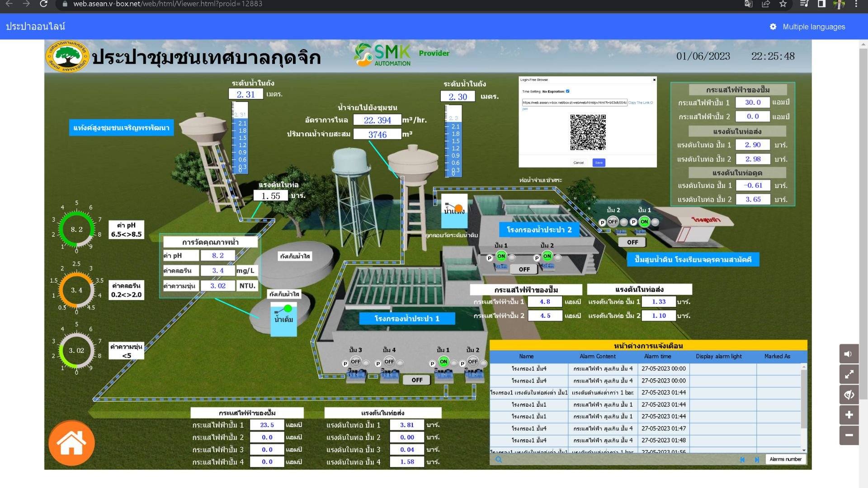Click the fullscreen expand arrows icon

click(x=849, y=374)
